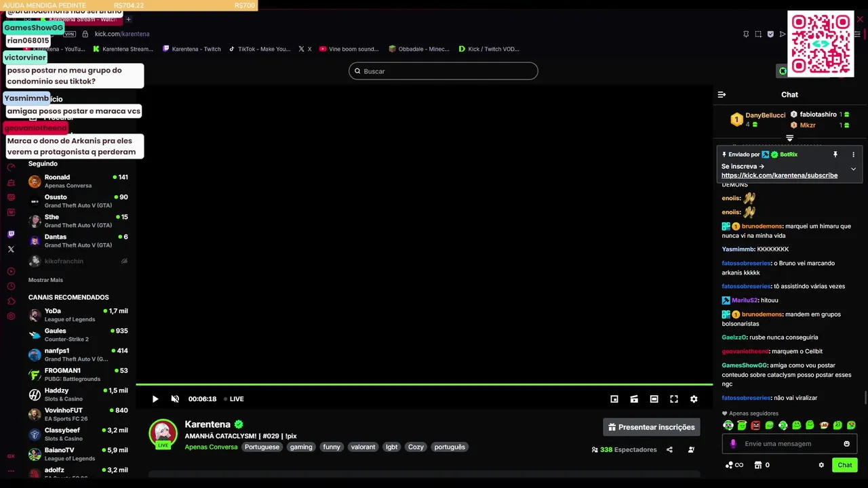Click the follow user icon below the player
This screenshot has height=488, width=868.
click(691, 449)
